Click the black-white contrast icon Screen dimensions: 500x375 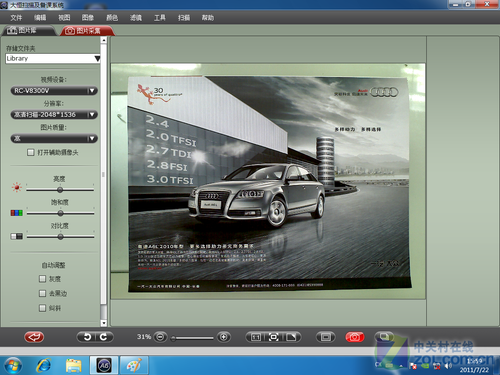[x=17, y=236]
